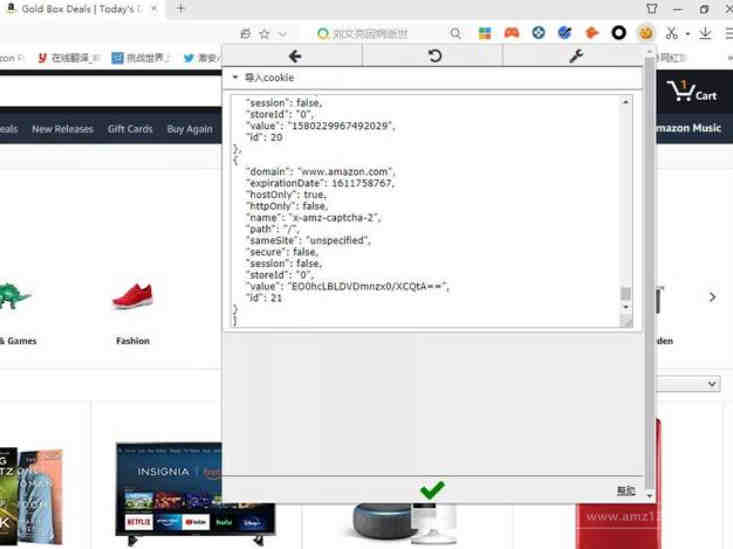This screenshot has height=549, width=733.
Task: Open Buy Again in Amazon nav
Action: click(190, 129)
